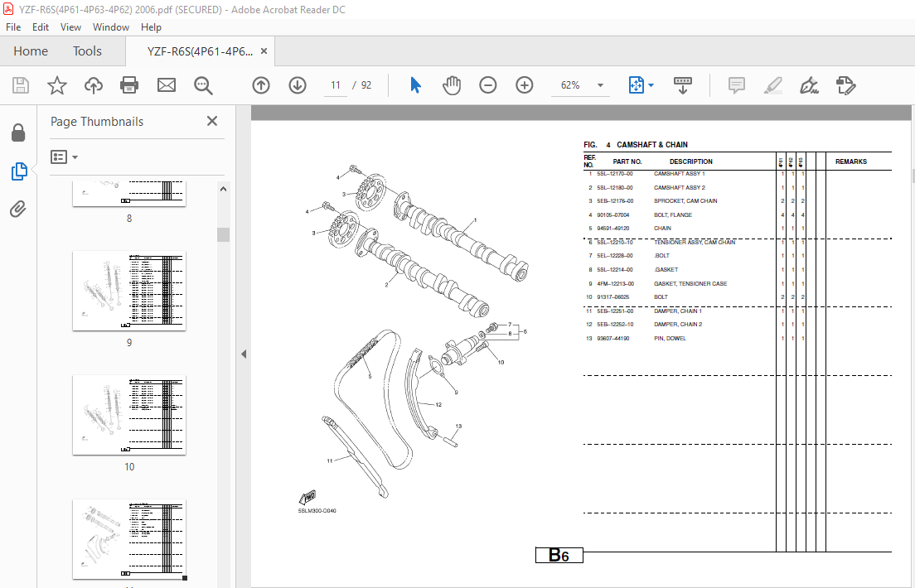
Task: Click the cloud upload icon
Action: pyautogui.click(x=94, y=85)
